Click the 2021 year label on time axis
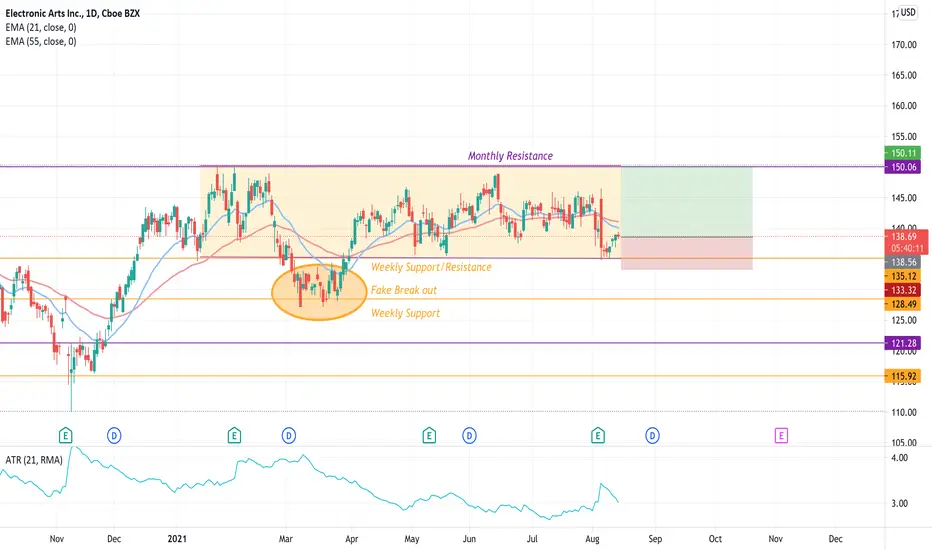The image size is (932, 550). tap(177, 539)
